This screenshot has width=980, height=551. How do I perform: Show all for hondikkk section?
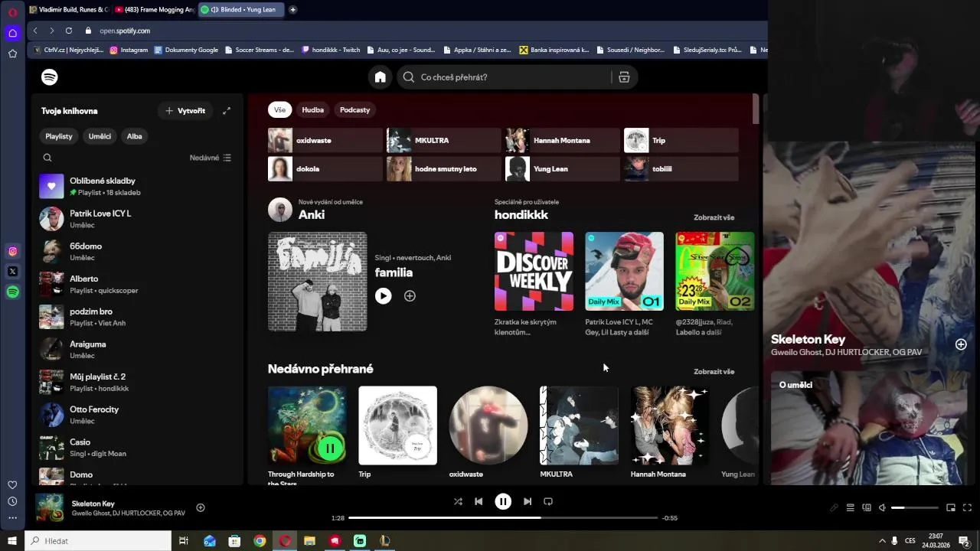(x=714, y=217)
